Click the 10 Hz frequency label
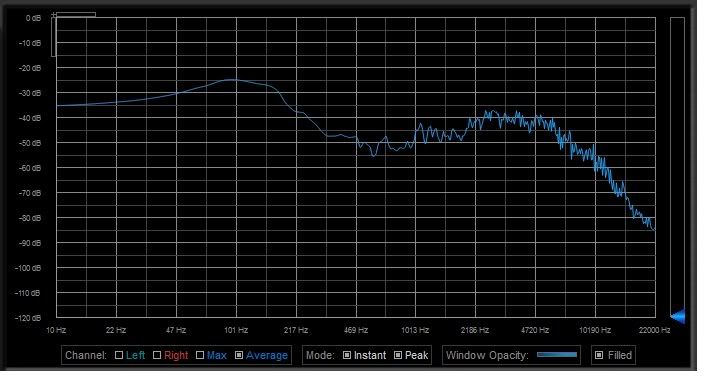The width and height of the screenshot is (705, 384). pos(56,330)
